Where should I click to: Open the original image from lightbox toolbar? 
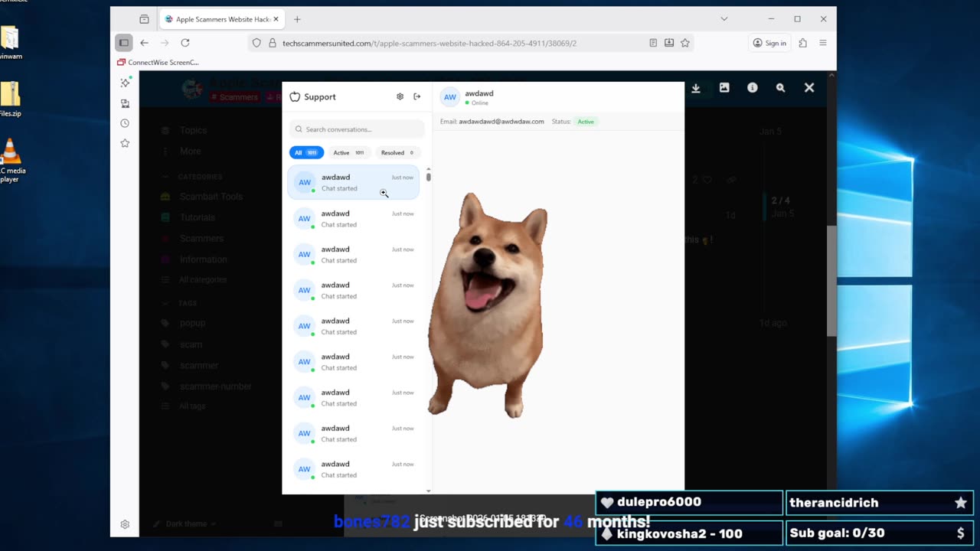724,88
